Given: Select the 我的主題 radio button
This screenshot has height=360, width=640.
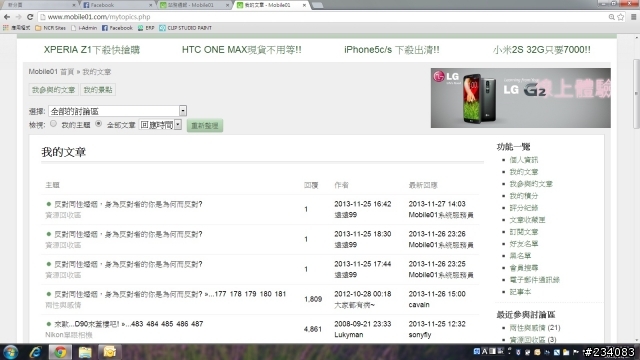Looking at the screenshot, I should pyautogui.click(x=53, y=124).
